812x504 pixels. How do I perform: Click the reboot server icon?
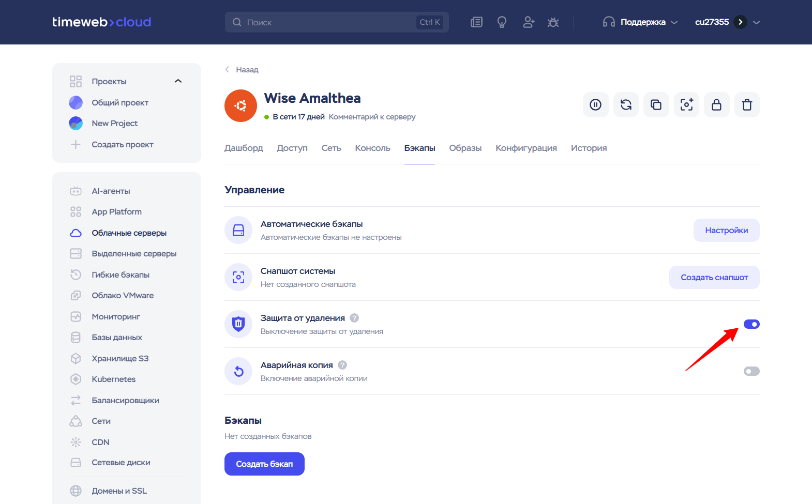pyautogui.click(x=626, y=105)
